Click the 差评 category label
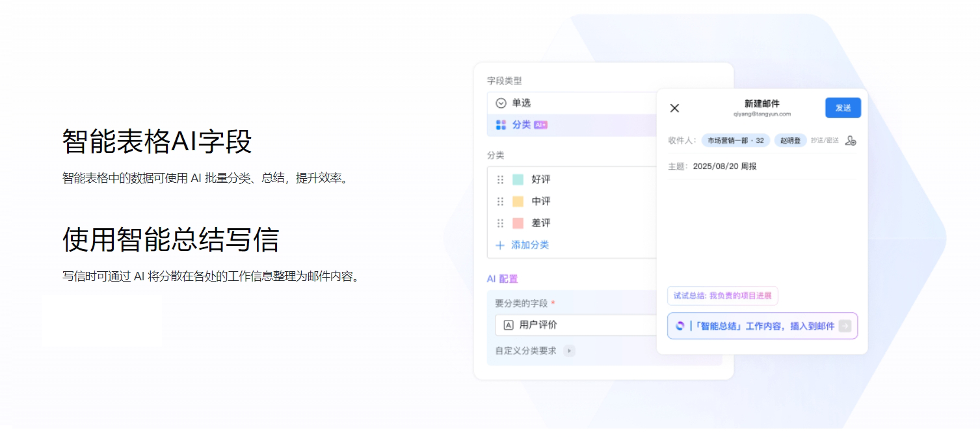980x437 pixels. point(541,223)
